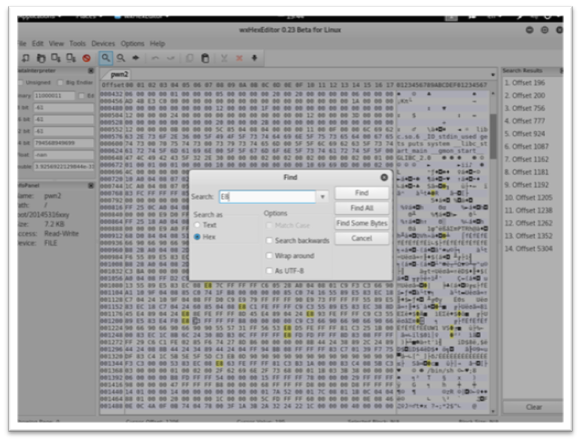Click the Clear search results button
Image resolution: width=580 pixels, height=441 pixels.
coord(533,407)
